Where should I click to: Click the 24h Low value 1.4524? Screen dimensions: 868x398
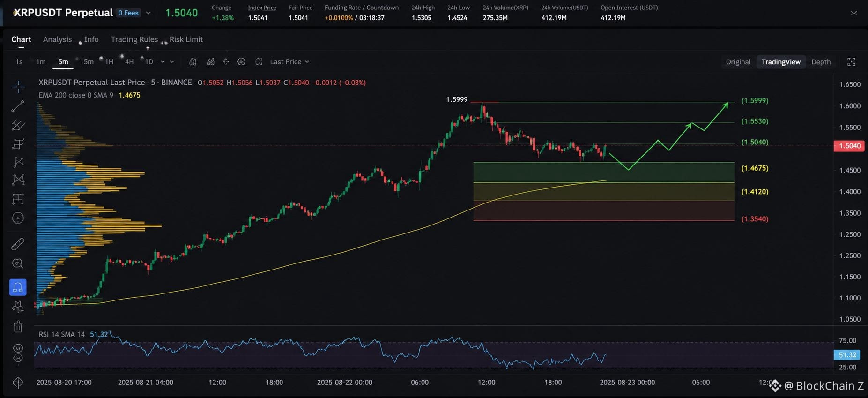click(x=457, y=18)
